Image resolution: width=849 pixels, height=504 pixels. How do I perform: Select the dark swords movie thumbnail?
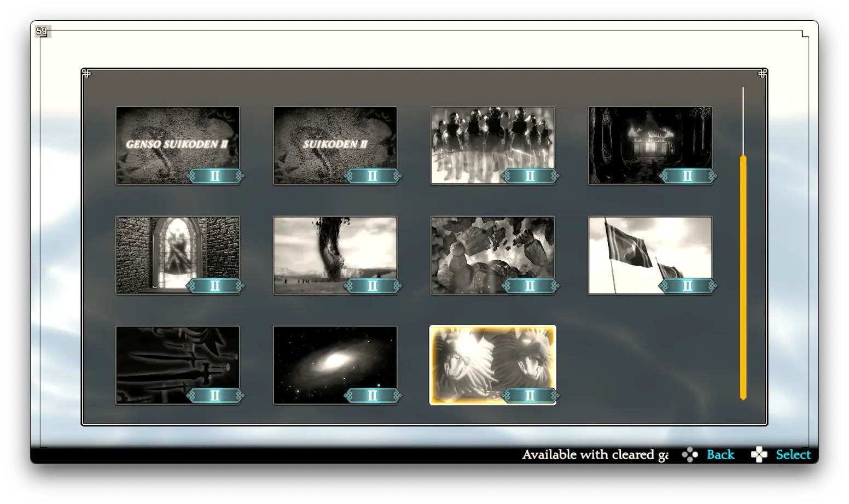pos(178,365)
